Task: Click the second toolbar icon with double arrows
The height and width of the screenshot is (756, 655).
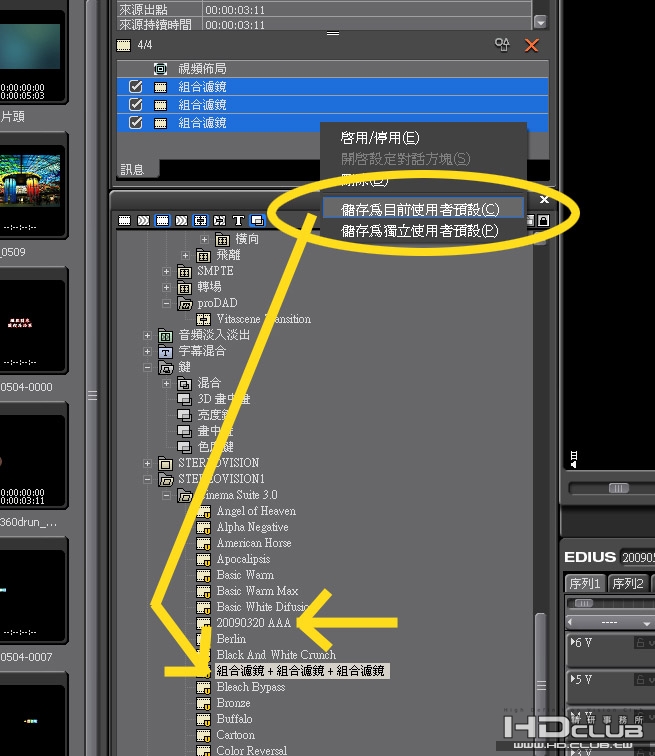Action: pyautogui.click(x=143, y=221)
